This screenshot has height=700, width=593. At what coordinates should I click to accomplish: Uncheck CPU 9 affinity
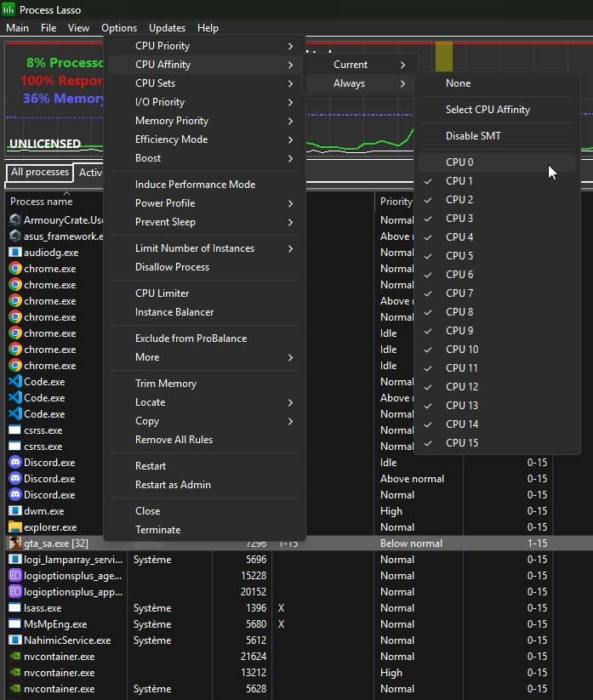(x=497, y=331)
